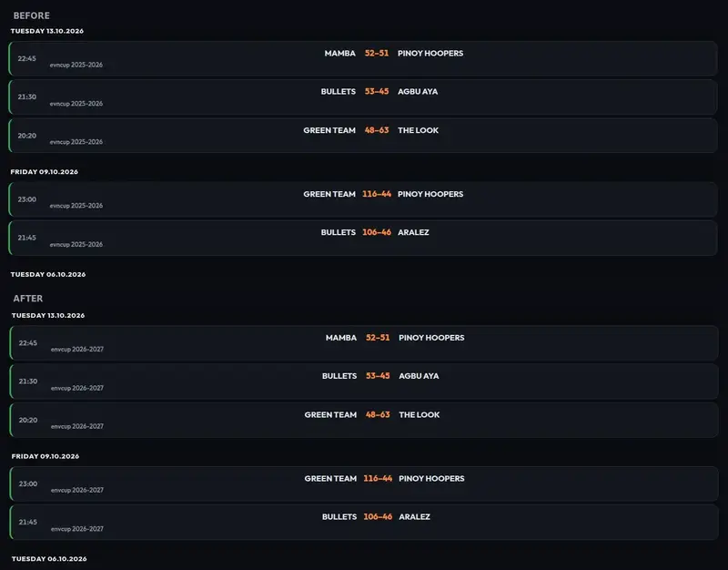Viewport: 728px width, 570px height.
Task: Click the 22:45 time in the After list
Action: coord(28,343)
